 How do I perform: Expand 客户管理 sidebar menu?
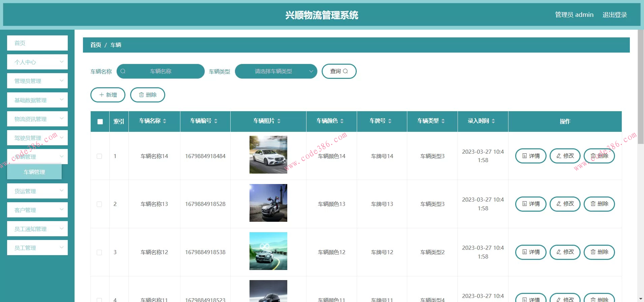[x=37, y=210]
